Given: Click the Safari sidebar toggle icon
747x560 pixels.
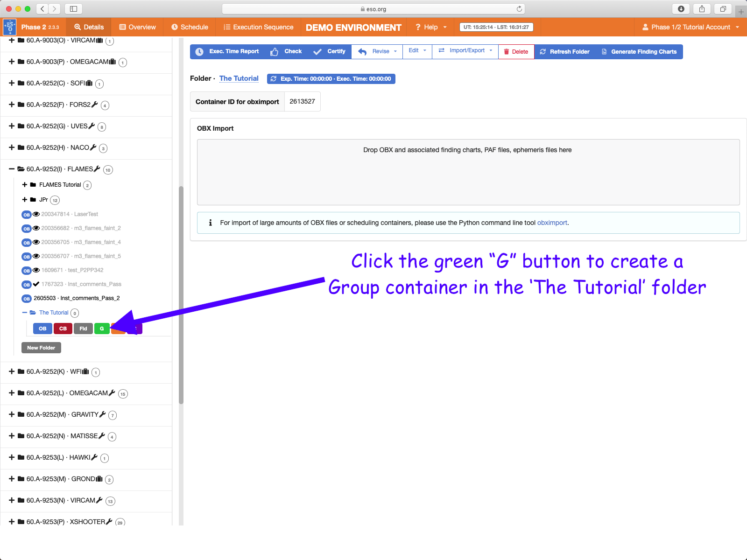Looking at the screenshot, I should (x=73, y=9).
